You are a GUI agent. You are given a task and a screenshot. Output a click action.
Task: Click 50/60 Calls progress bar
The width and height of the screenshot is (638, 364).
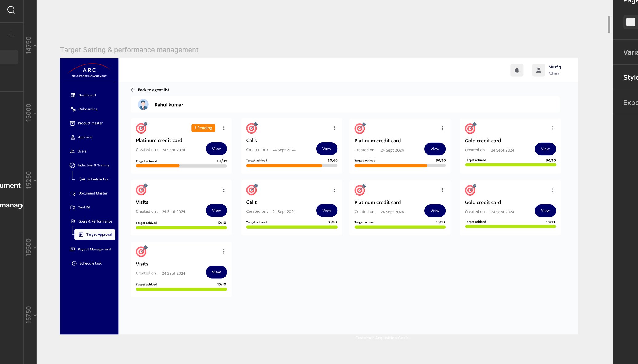[292, 165]
